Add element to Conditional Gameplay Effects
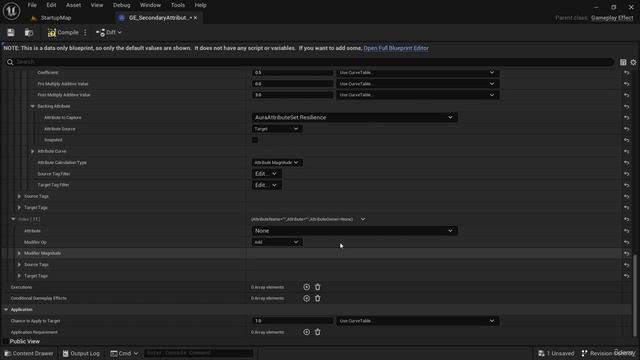The width and height of the screenshot is (640, 360). tap(307, 298)
